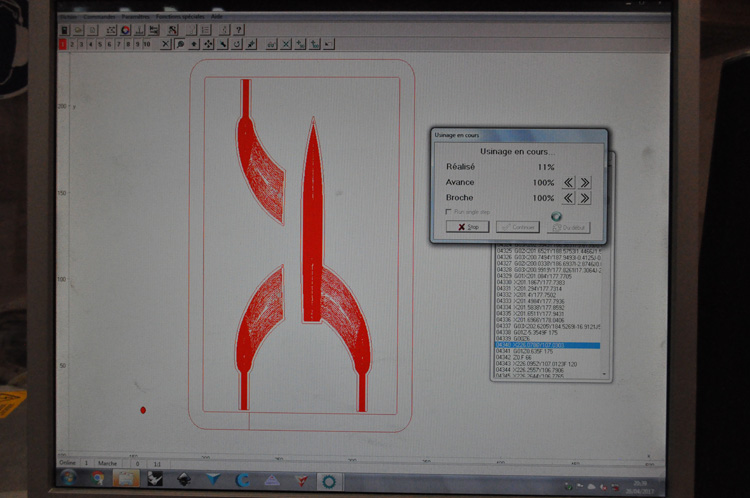Image resolution: width=750 pixels, height=498 pixels.
Task: Open the Aide menu
Action: click(217, 17)
